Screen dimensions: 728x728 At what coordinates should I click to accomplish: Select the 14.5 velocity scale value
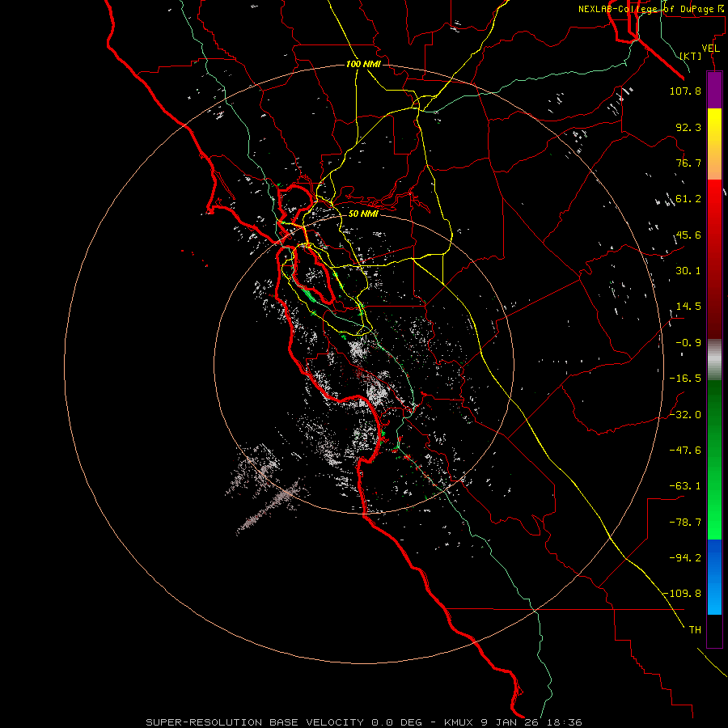pos(688,307)
